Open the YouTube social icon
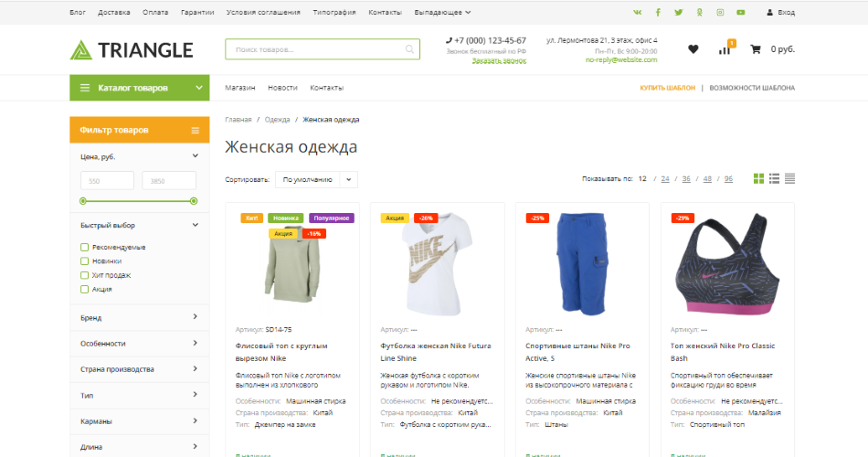This screenshot has width=868, height=457. (740, 12)
